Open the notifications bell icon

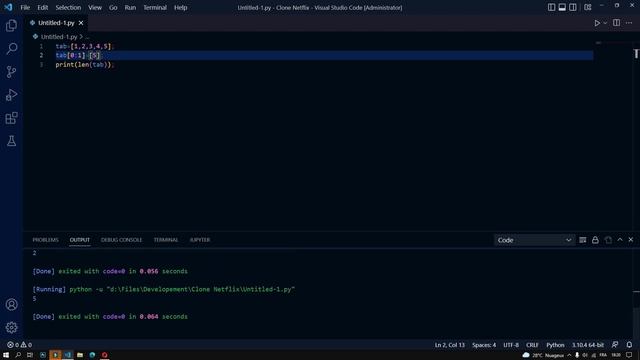pyautogui.click(x=629, y=345)
